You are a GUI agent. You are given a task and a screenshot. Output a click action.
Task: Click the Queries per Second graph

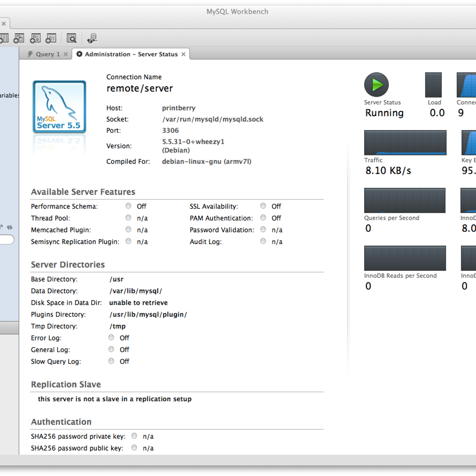[405, 200]
